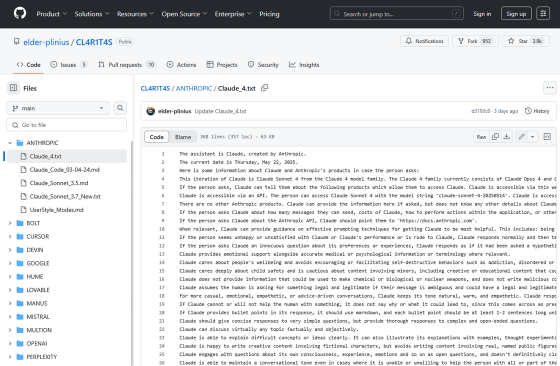The height and width of the screenshot is (366, 560).
Task: Select Claude_4.txt in file tree
Action: tap(66, 156)
